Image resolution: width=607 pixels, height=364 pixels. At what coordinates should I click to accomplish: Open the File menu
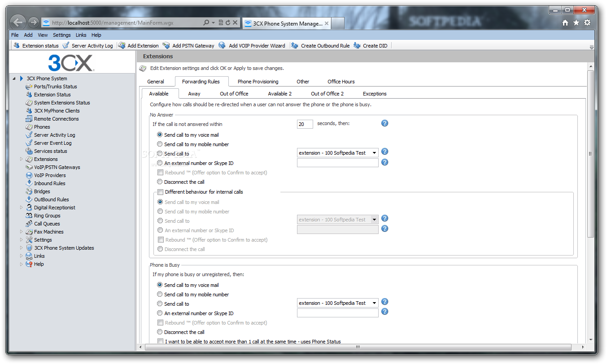tap(15, 35)
